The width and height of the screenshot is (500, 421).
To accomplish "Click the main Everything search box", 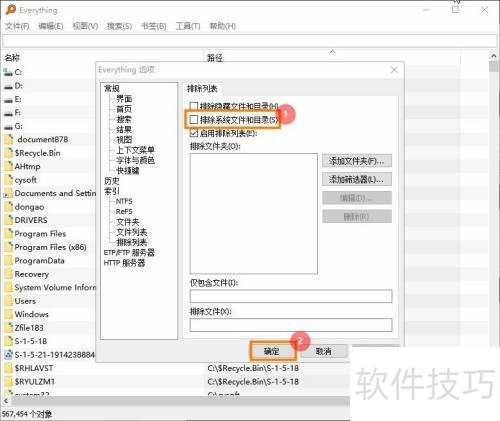I will [250, 41].
